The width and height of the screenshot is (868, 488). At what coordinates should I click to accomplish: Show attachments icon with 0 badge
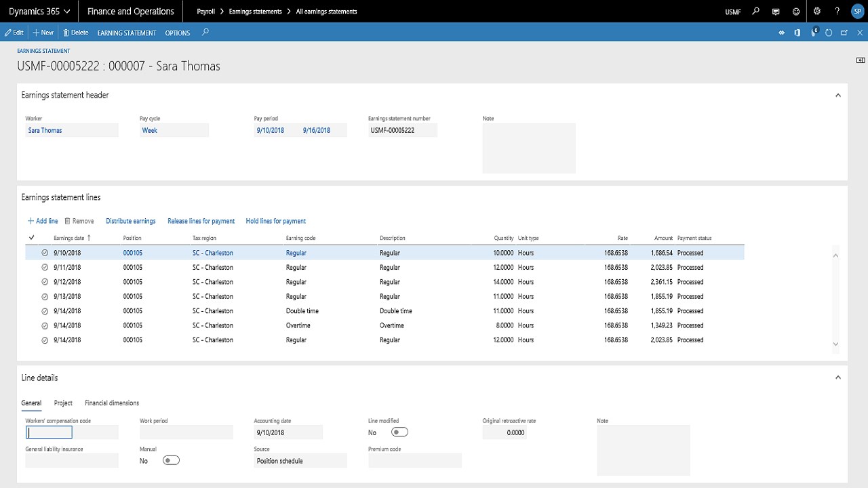[814, 32]
